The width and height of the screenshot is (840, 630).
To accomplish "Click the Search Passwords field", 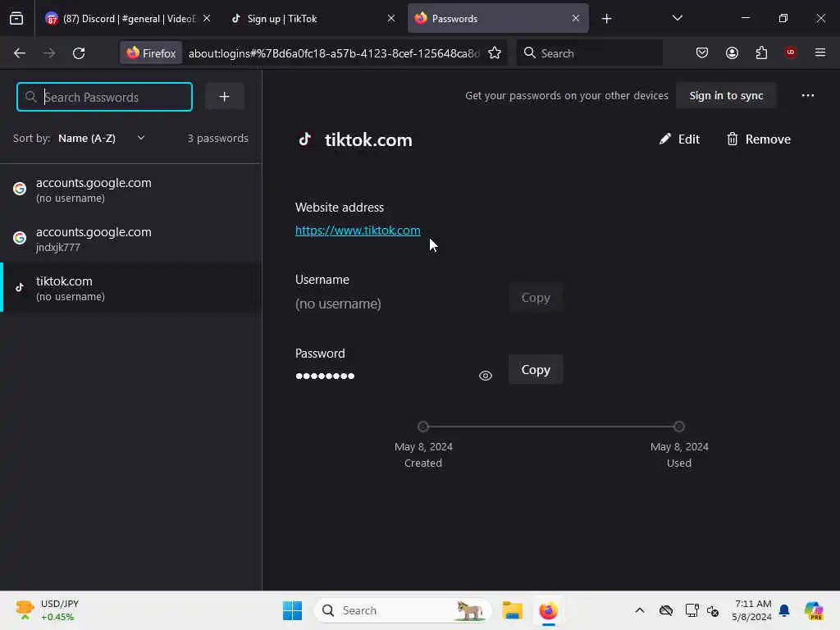I will click(x=104, y=97).
